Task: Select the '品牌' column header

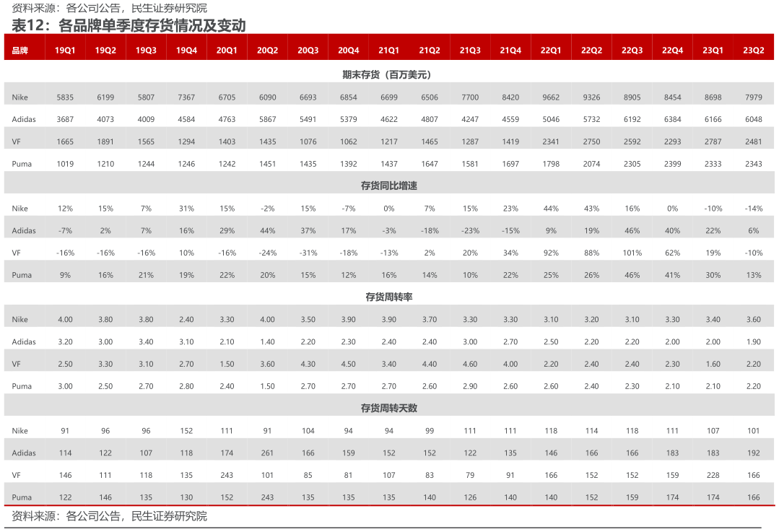Action: [20, 51]
